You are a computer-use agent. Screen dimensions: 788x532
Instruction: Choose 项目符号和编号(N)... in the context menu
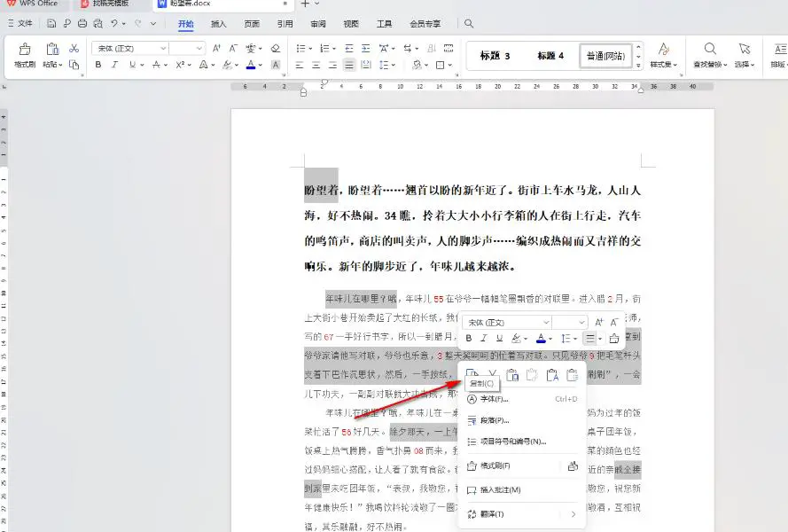[522, 442]
